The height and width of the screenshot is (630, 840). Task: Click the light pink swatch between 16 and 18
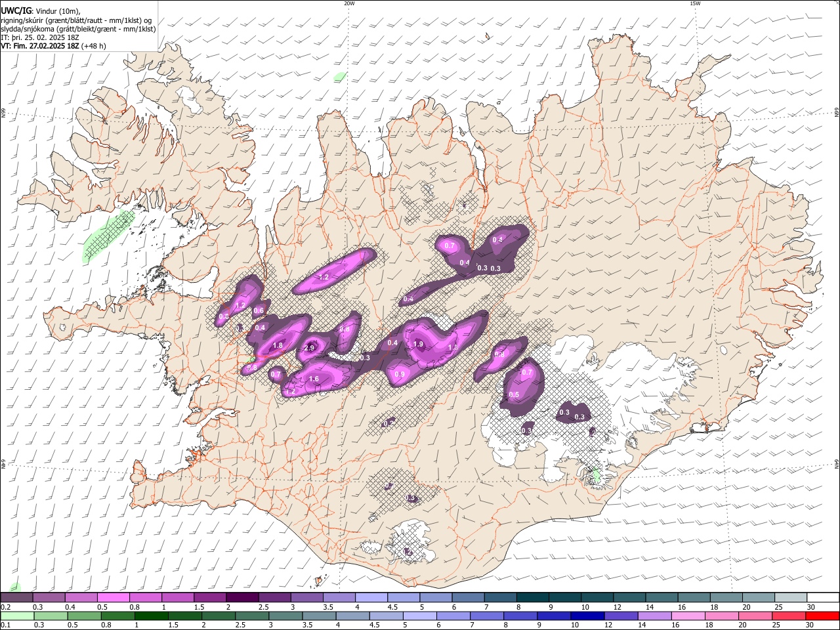688,616
